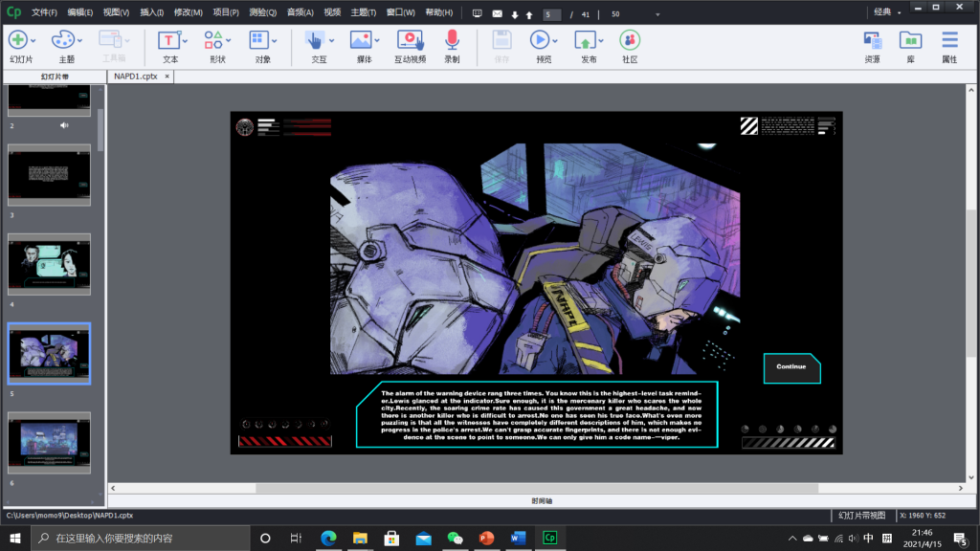Switch to the NAPD1.cptx document tab
This screenshot has height=551, width=980.
point(136,77)
